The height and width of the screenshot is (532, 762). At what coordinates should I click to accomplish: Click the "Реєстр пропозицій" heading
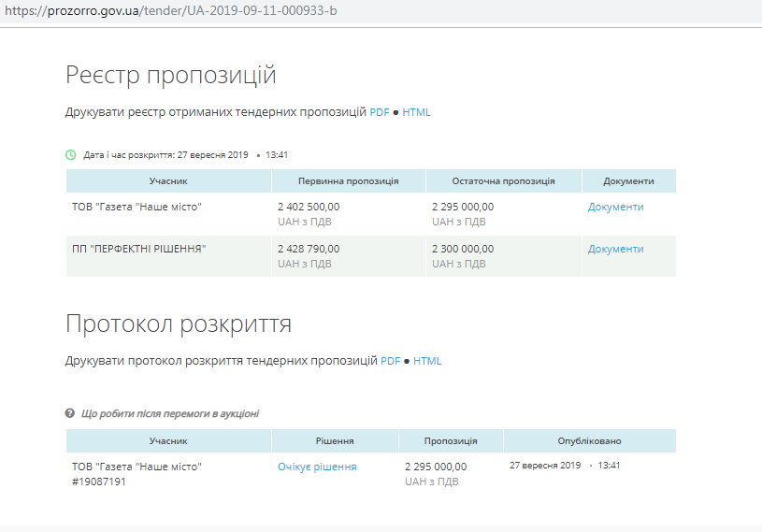171,76
